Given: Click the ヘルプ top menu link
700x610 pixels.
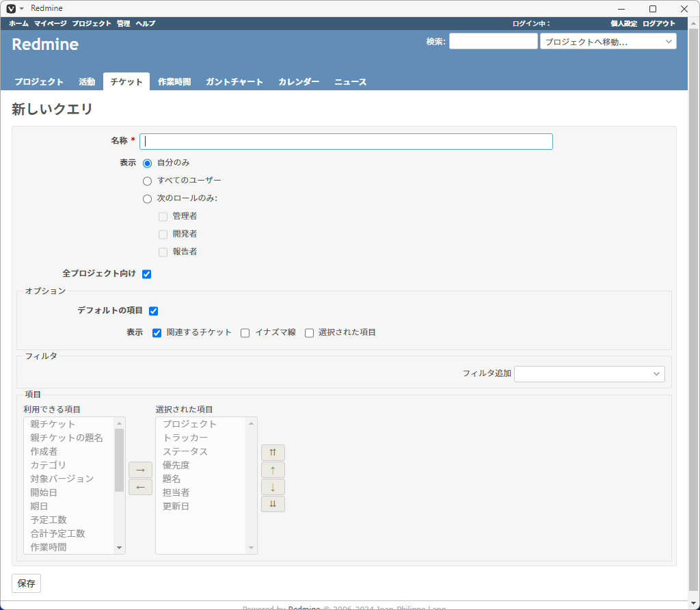Looking at the screenshot, I should tap(146, 24).
